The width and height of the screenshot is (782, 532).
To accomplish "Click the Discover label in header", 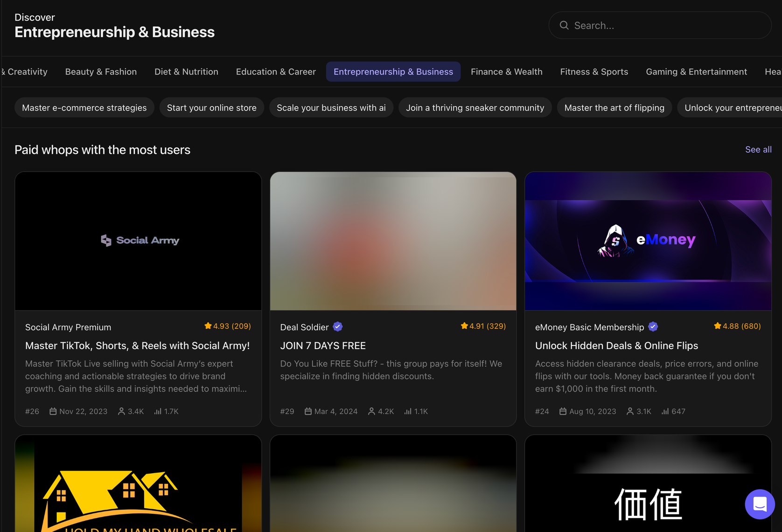I will (35, 17).
